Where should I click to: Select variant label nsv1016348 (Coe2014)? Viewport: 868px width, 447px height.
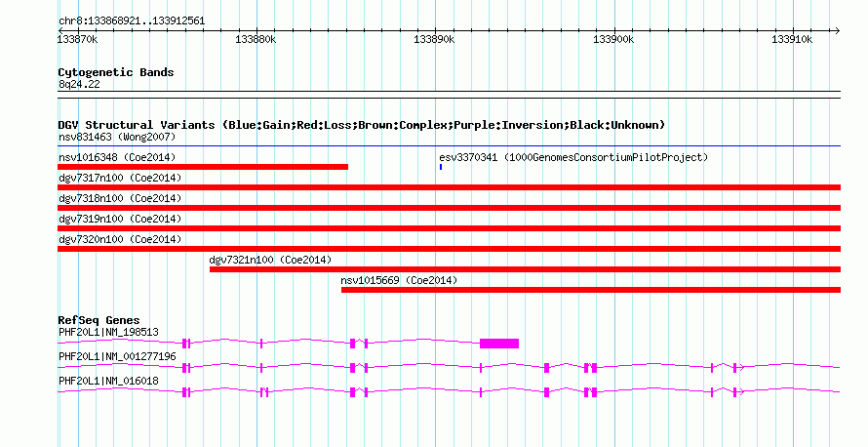[117, 157]
